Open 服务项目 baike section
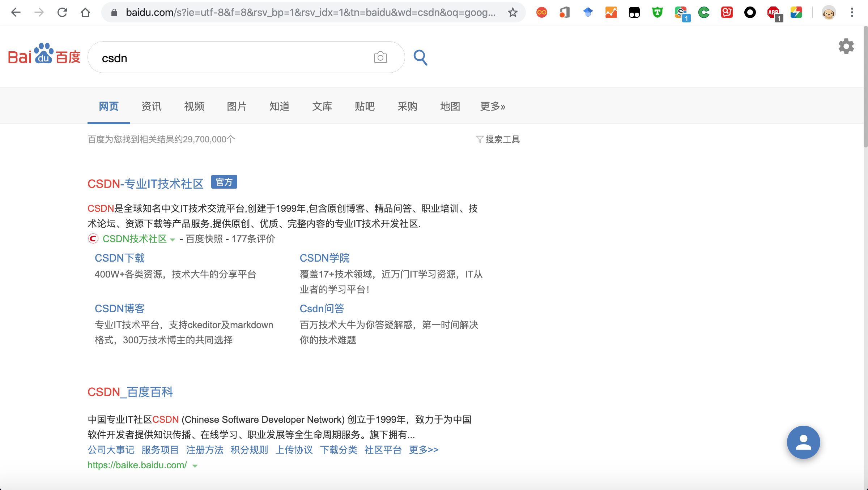Viewport: 868px width, 490px height. [160, 450]
